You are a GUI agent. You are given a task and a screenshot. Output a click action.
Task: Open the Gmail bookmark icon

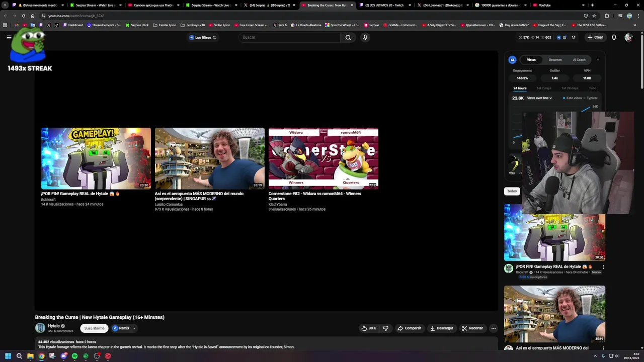coord(17,25)
